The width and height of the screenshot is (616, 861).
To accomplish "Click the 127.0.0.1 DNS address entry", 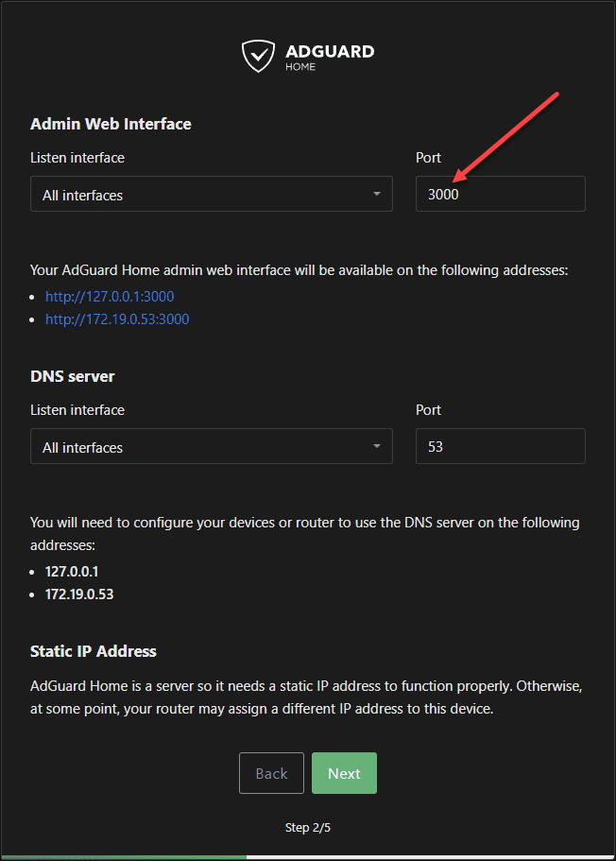I will point(74,572).
